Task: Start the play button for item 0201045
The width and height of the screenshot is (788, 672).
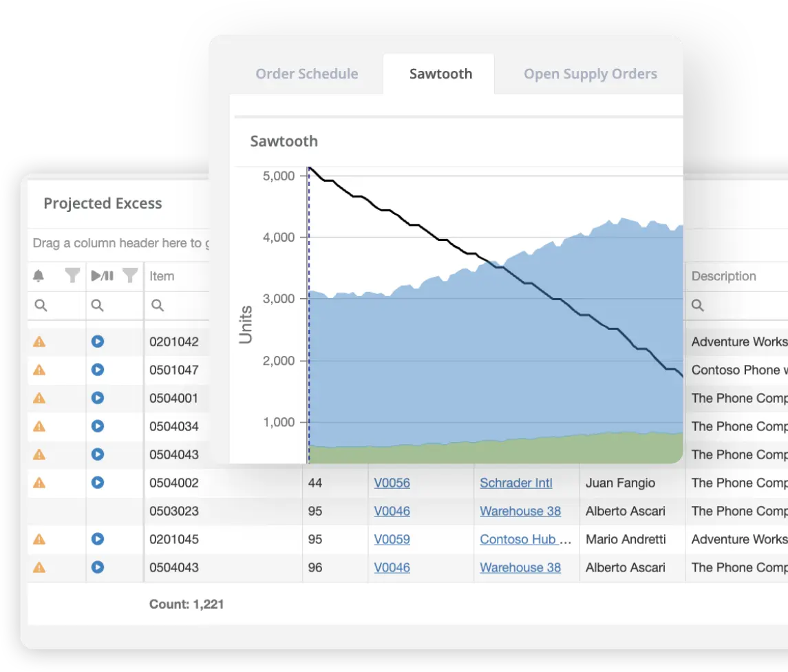Action: click(97, 539)
